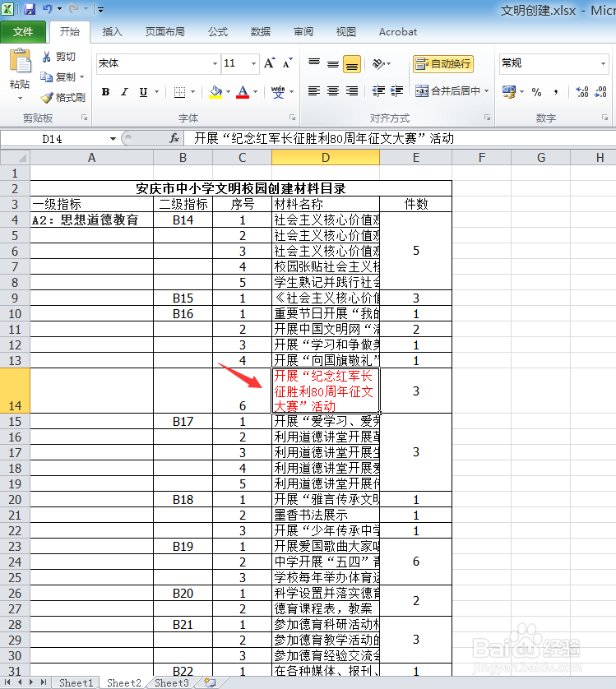Screen dimensions: 616x689
Task: Set top vertical alignment
Action: (314, 64)
